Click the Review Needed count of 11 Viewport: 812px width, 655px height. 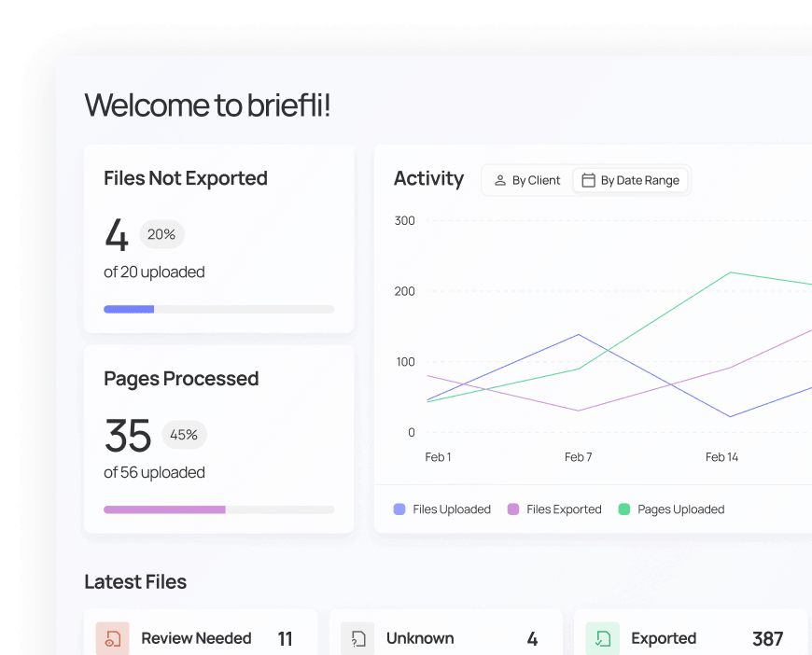click(x=285, y=638)
